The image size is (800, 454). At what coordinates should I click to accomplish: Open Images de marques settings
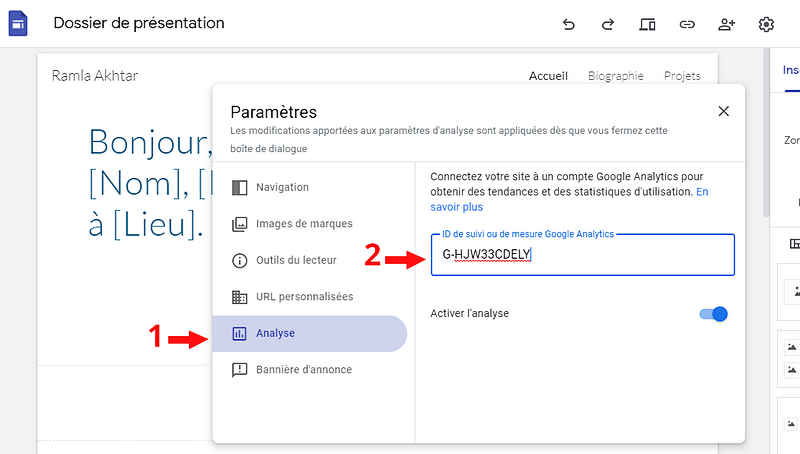[304, 224]
